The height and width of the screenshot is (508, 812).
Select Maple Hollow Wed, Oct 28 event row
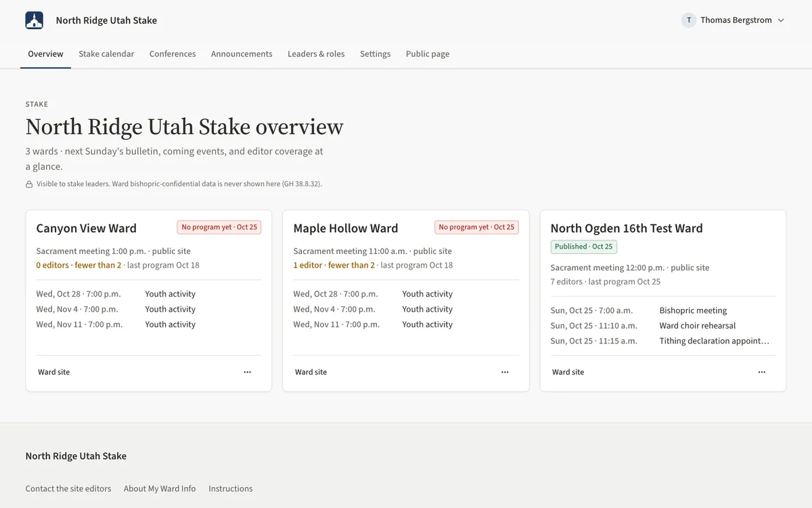point(406,294)
